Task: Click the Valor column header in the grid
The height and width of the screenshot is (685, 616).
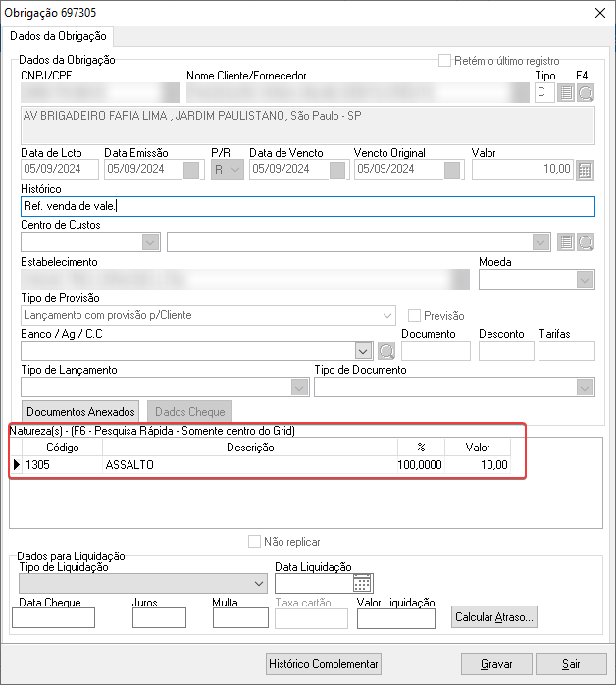Action: pyautogui.click(x=478, y=448)
